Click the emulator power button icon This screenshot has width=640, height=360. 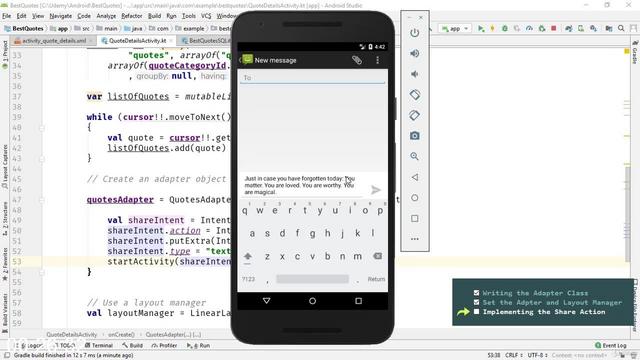click(414, 33)
